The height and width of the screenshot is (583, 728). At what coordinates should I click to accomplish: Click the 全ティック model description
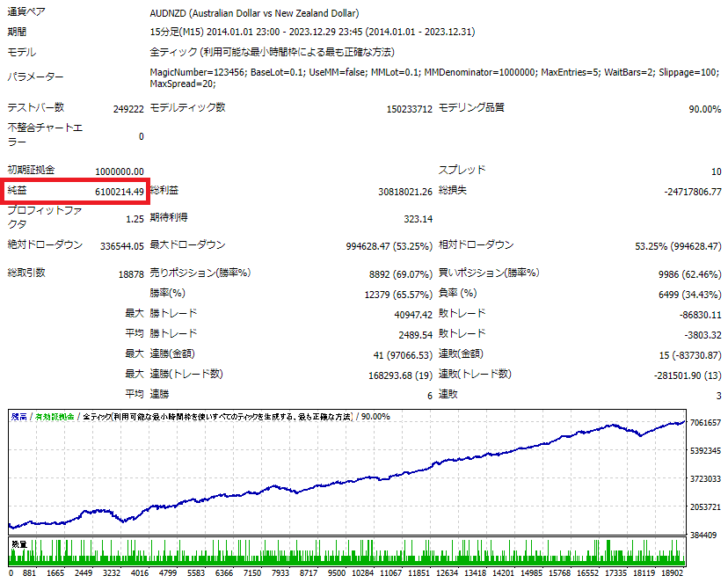(x=272, y=52)
